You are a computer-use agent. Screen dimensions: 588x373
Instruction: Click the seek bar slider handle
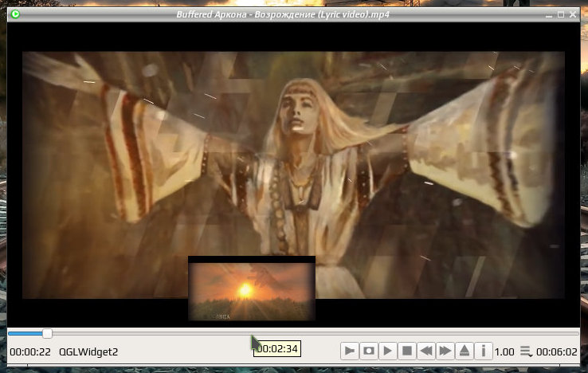(47, 333)
